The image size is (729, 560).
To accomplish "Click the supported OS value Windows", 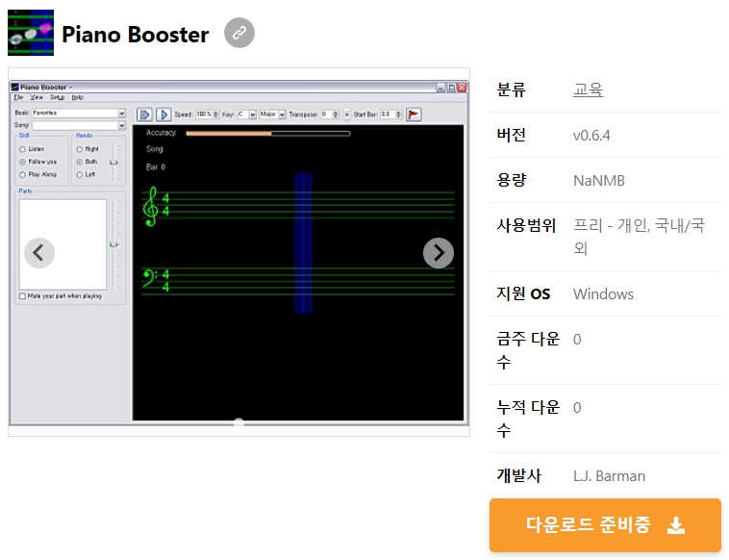I will [x=603, y=294].
